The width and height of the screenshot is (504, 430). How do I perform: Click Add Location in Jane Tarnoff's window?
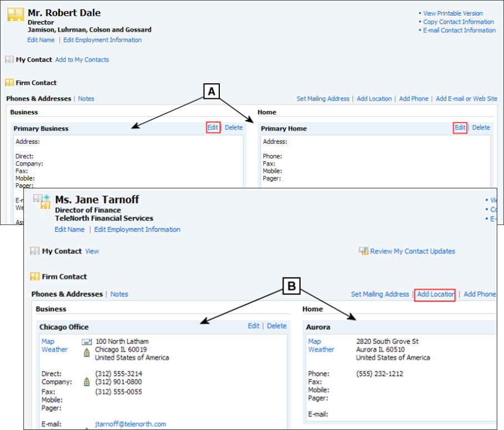[x=436, y=294]
